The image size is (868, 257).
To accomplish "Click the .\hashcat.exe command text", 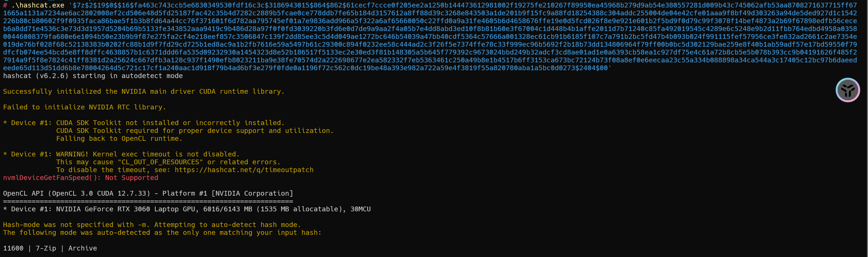I will pos(38,5).
